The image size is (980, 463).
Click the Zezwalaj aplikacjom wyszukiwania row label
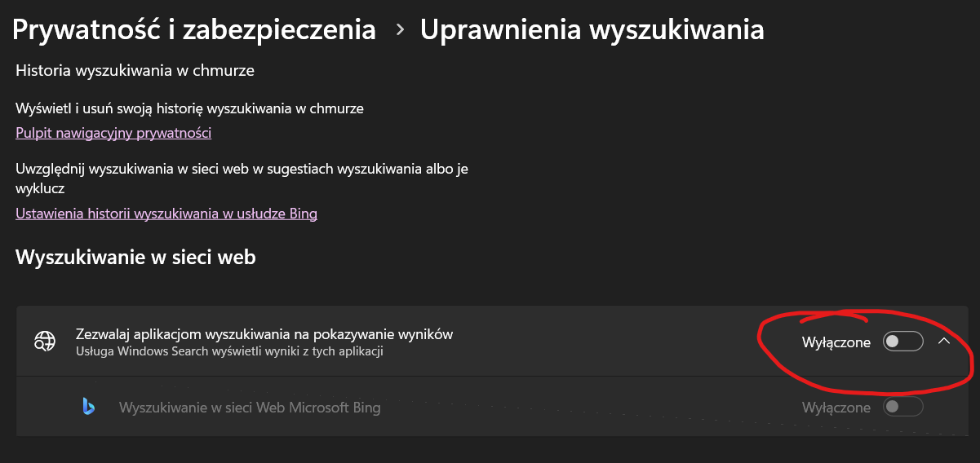[264, 334]
